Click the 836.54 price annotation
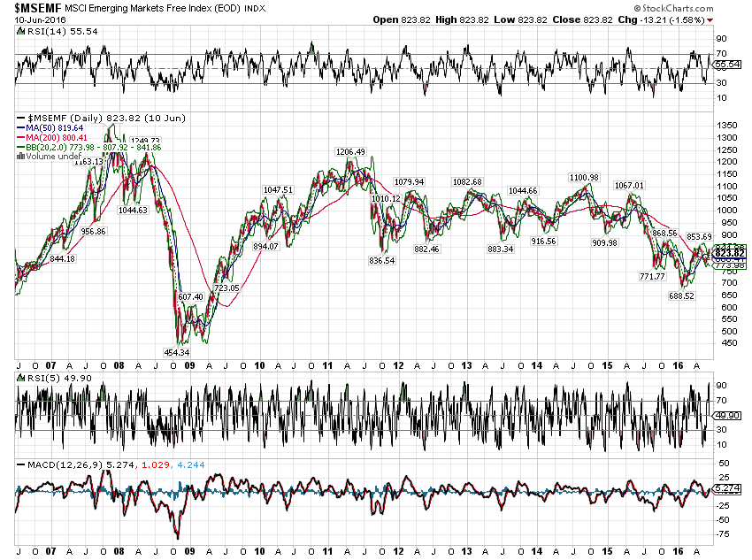The width and height of the screenshot is (752, 560). click(382, 260)
